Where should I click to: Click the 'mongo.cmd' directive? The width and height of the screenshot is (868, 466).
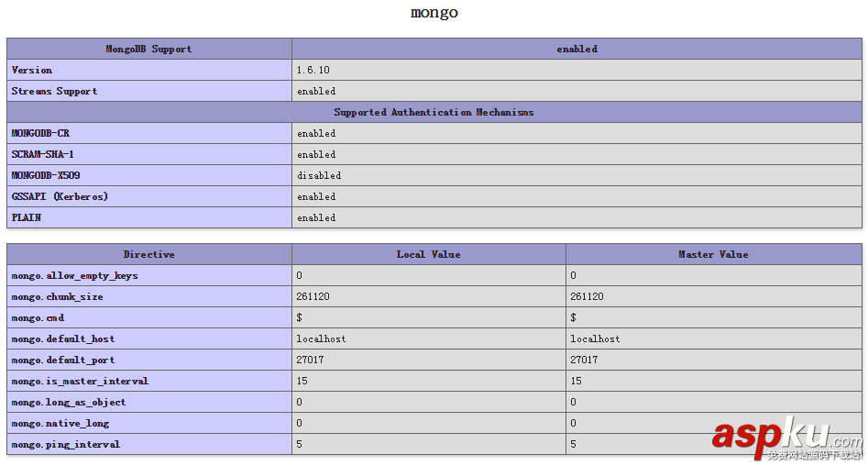coord(38,317)
